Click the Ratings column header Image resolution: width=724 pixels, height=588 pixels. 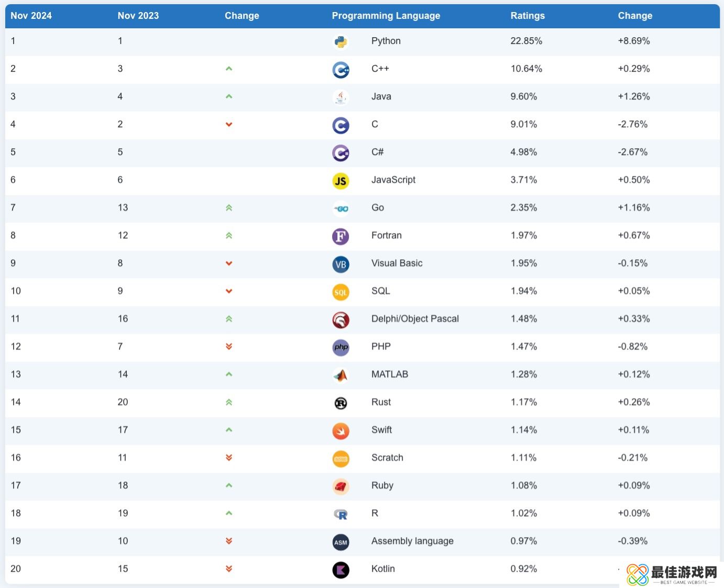[528, 16]
